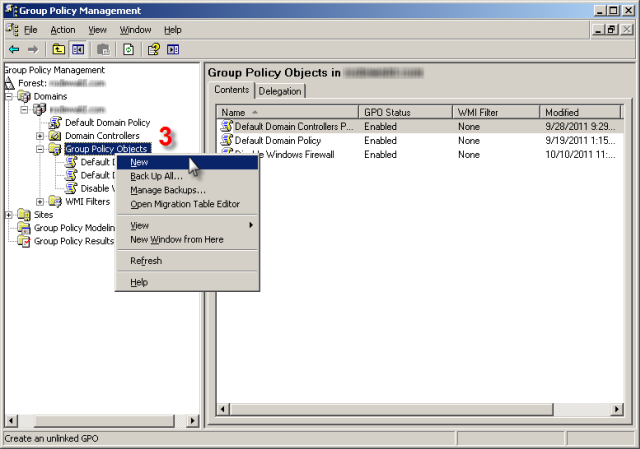Click 'Default Domain Controllers P...' list row
The height and width of the screenshot is (449, 640).
(x=420, y=126)
